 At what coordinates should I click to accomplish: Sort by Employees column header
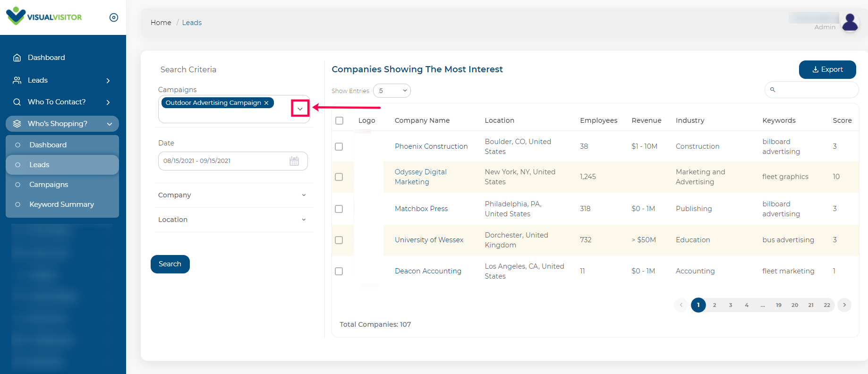[x=599, y=120]
